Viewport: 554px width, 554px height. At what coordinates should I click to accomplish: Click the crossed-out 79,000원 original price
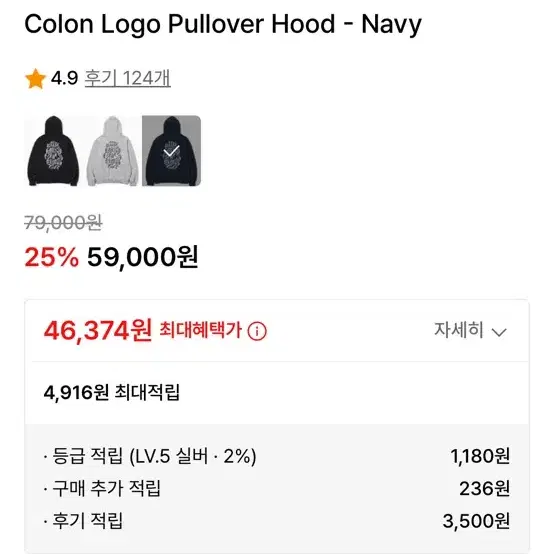coord(63,223)
